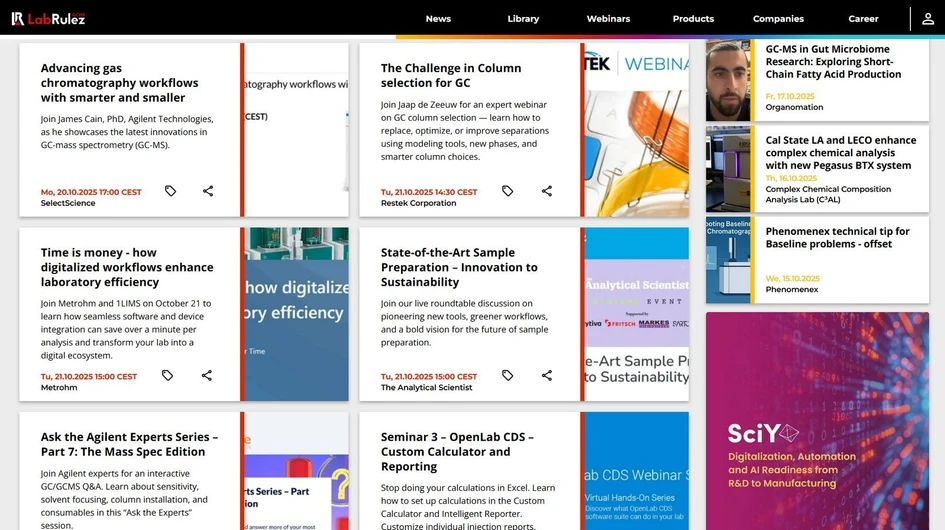The height and width of the screenshot is (530, 945).
Task: Share the Time is money webinar
Action: [x=207, y=376]
